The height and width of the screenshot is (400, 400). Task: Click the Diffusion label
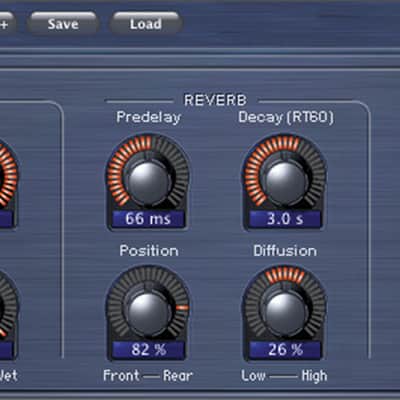click(285, 251)
